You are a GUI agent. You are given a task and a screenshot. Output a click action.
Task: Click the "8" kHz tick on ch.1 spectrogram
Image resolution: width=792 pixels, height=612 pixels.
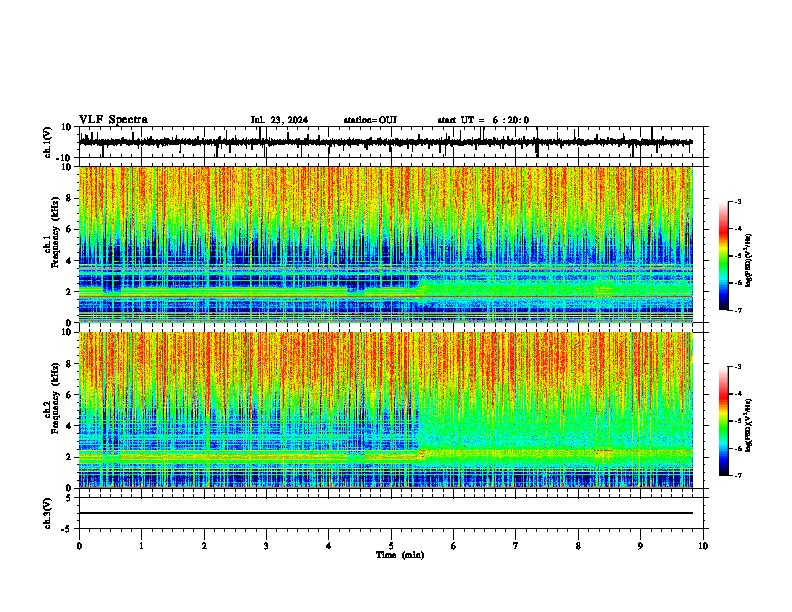pos(69,198)
